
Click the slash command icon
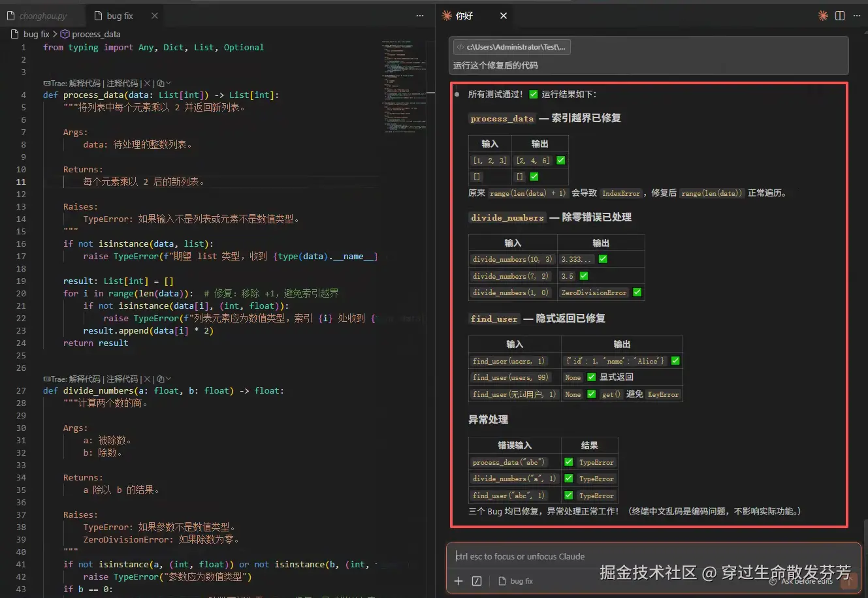[477, 581]
